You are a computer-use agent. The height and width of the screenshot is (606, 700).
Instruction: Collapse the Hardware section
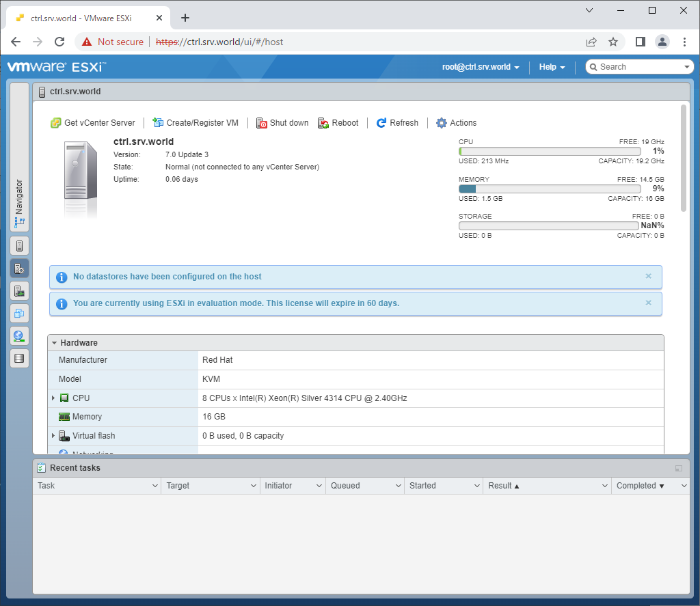[x=55, y=342]
